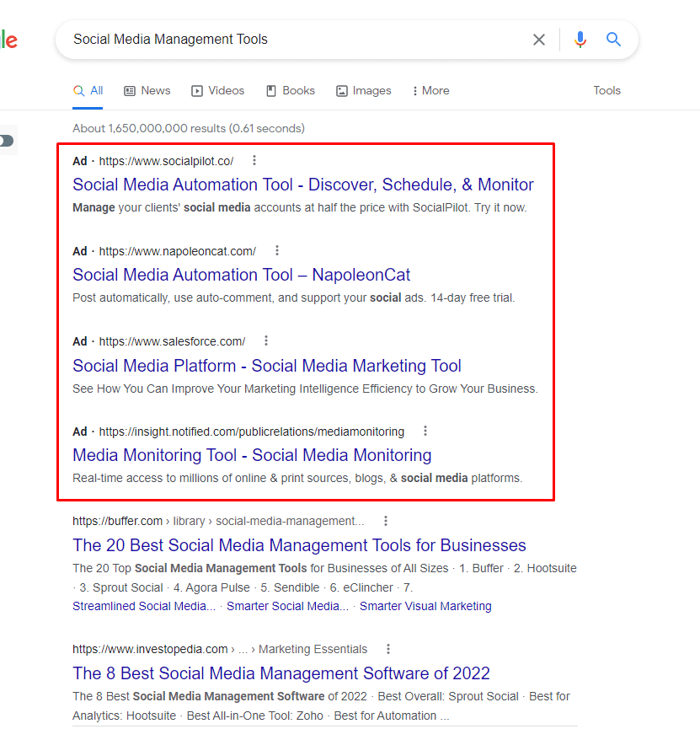Open search Tools
700x729 pixels.
point(606,90)
